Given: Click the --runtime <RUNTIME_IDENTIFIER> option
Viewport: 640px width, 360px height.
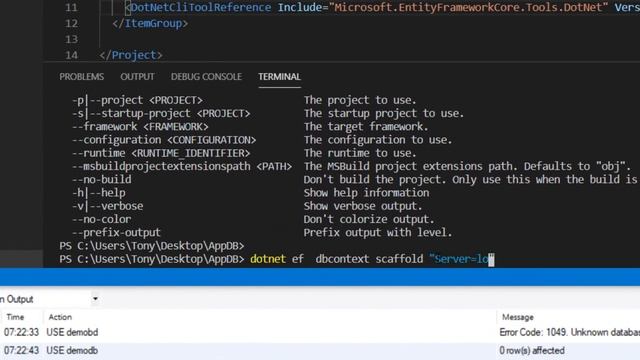Looking at the screenshot, I should (161, 153).
